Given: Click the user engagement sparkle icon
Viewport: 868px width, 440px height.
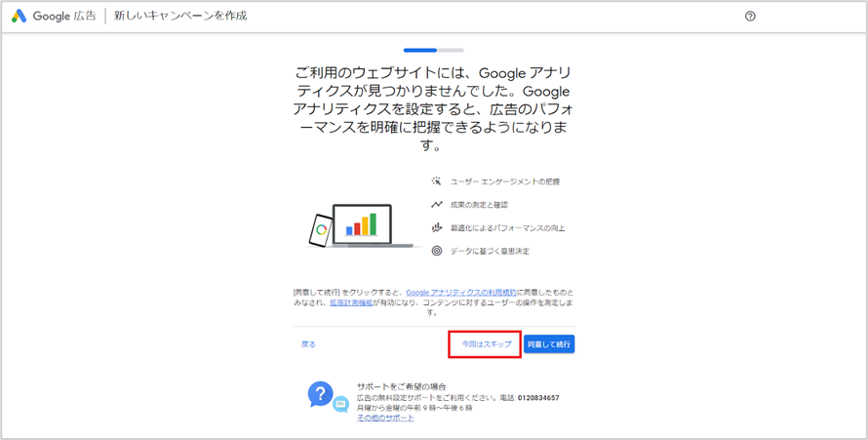Looking at the screenshot, I should pyautogui.click(x=436, y=181).
